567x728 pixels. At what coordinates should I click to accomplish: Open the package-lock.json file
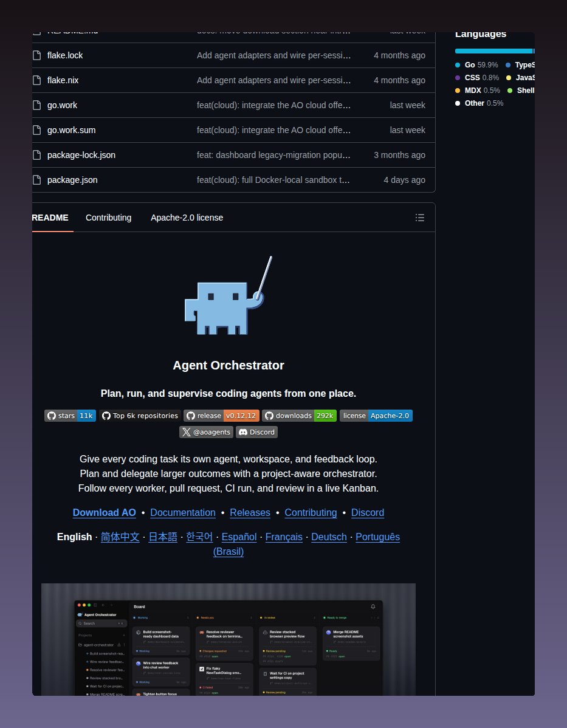(81, 155)
